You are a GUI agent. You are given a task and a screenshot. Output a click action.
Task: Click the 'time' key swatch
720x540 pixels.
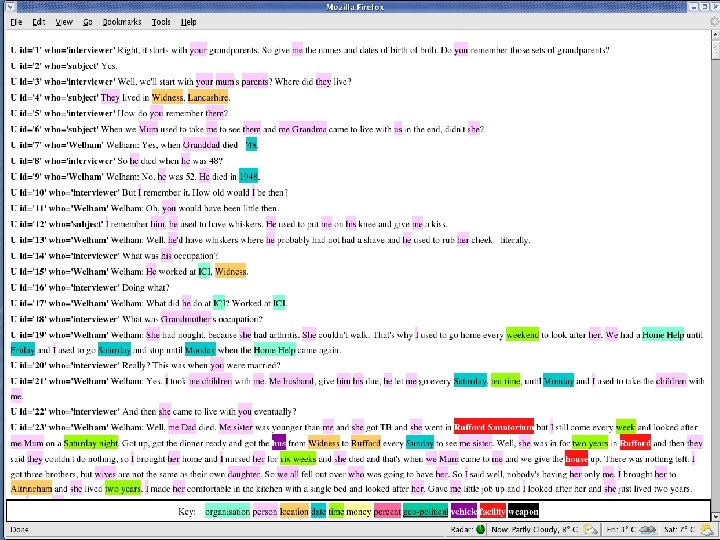(x=336, y=511)
